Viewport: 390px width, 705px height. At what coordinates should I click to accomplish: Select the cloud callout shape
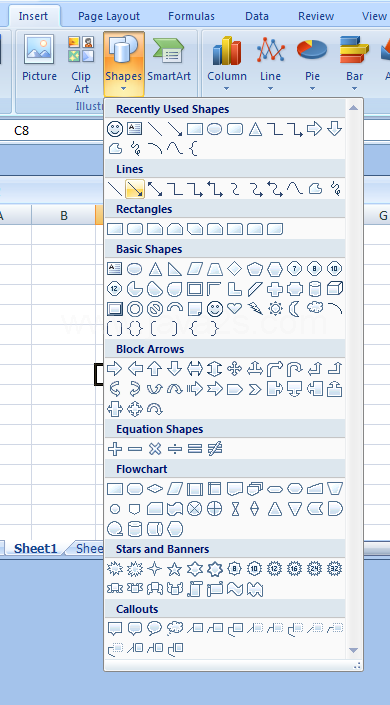[175, 628]
